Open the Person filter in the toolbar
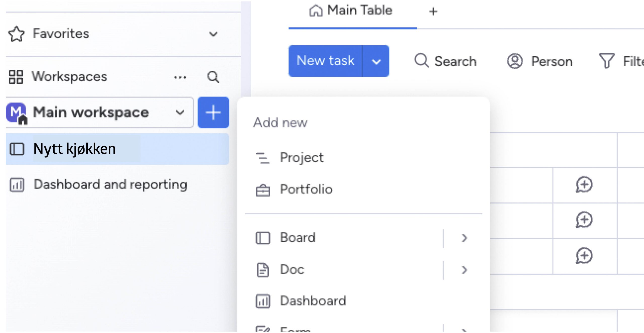 [x=540, y=61]
